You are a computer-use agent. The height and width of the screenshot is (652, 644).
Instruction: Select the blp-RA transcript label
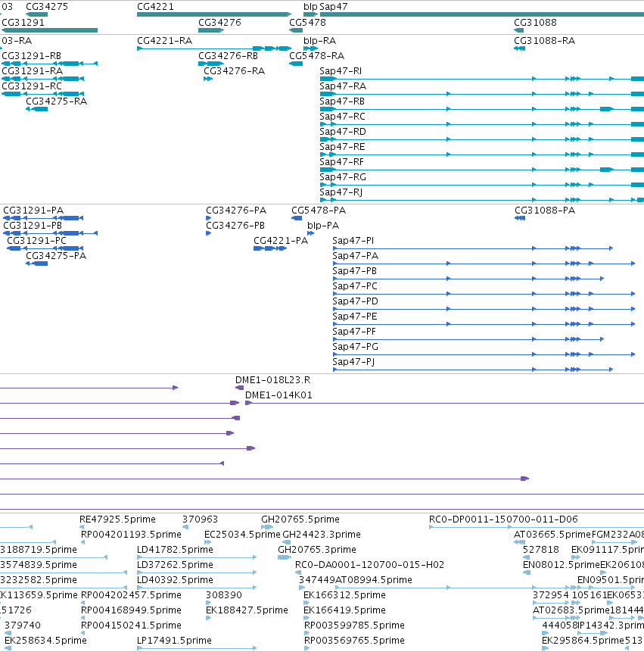point(319,41)
